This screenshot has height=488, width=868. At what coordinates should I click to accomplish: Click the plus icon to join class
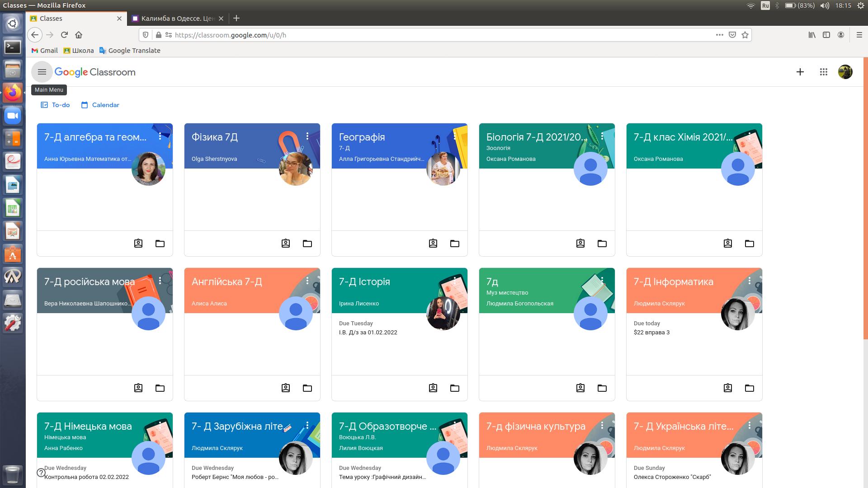pyautogui.click(x=800, y=72)
